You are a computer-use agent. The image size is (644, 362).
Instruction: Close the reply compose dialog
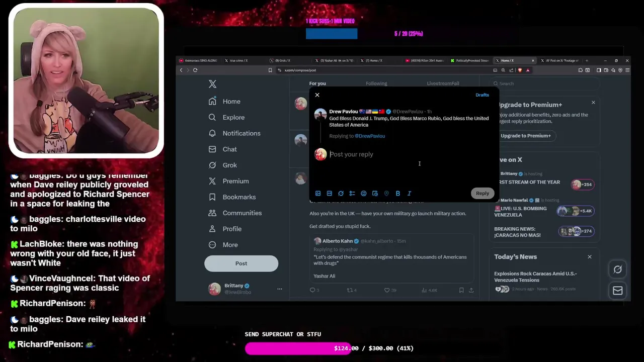317,95
